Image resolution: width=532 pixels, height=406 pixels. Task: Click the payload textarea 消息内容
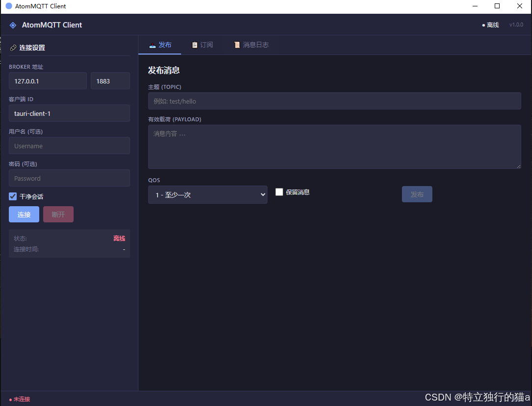click(335, 147)
